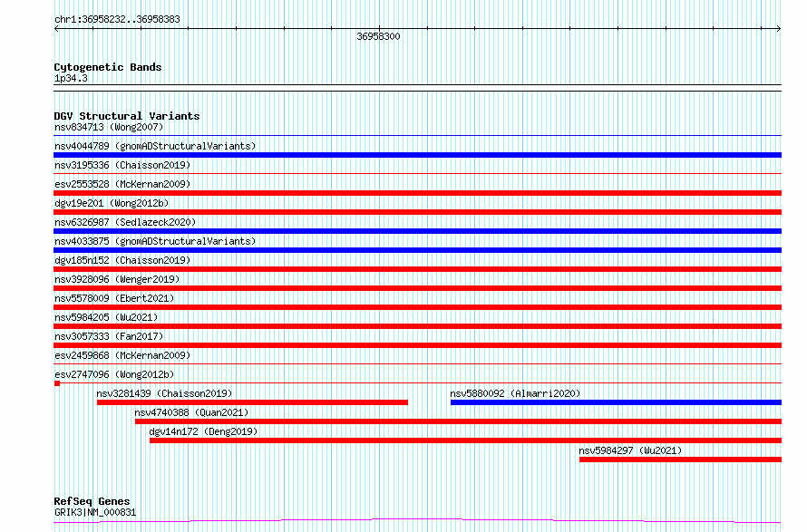The image size is (807, 532).
Task: Open nsv4033875 (gnomADStructuralVariants) label
Action: pyautogui.click(x=155, y=241)
